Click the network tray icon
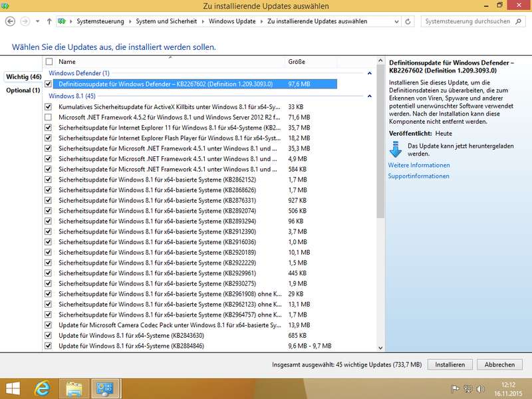The width and height of the screenshot is (532, 399). [x=468, y=389]
